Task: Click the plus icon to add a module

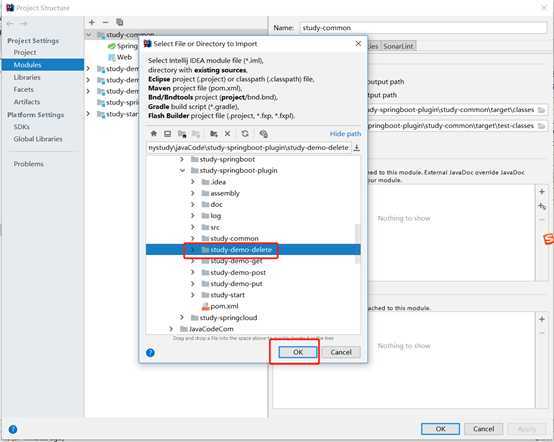Action: coord(92,22)
